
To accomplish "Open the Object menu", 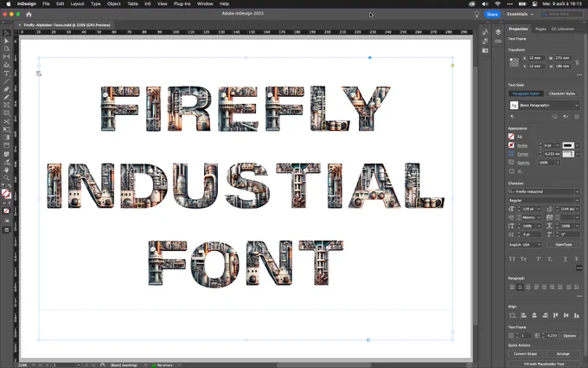I will 114,3.
